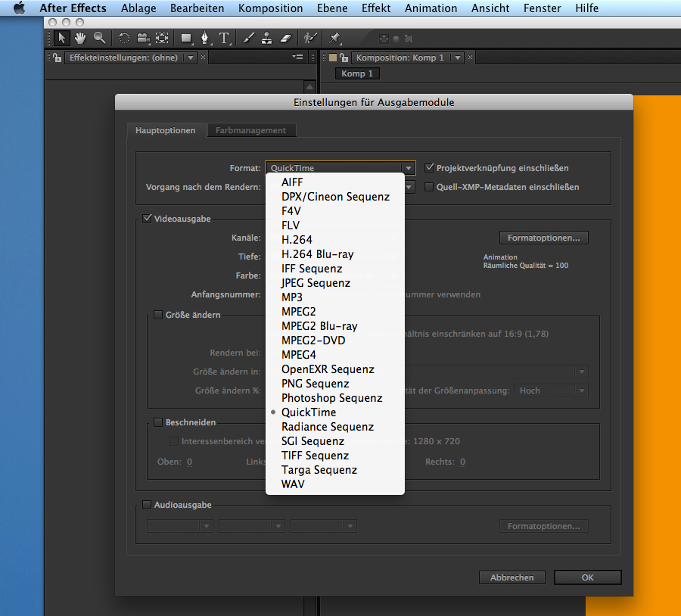The width and height of the screenshot is (681, 616).
Task: Click audio Formatoptionen... button
Action: pos(544,526)
